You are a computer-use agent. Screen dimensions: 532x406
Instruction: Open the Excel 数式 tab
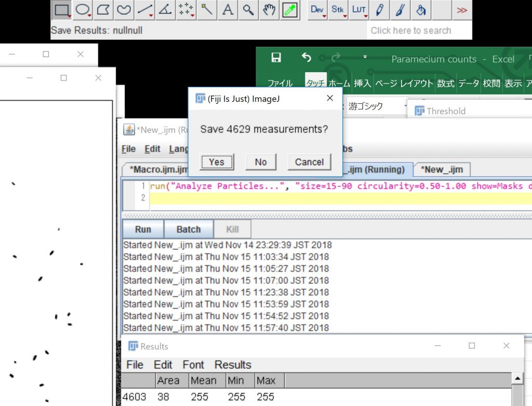tap(445, 83)
